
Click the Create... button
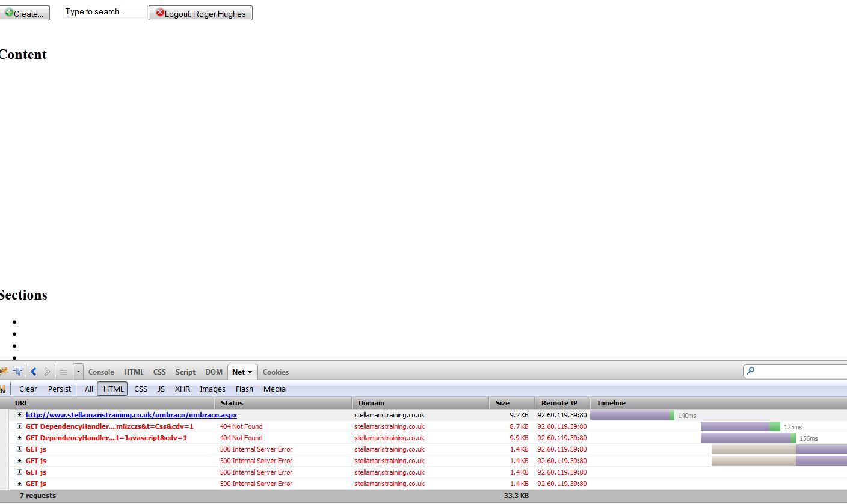point(25,13)
